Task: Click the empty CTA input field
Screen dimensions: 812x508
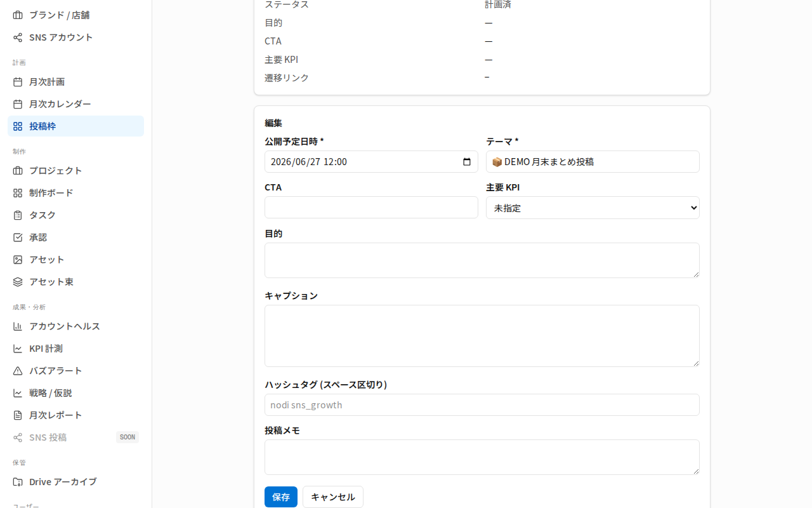Action: (x=371, y=208)
